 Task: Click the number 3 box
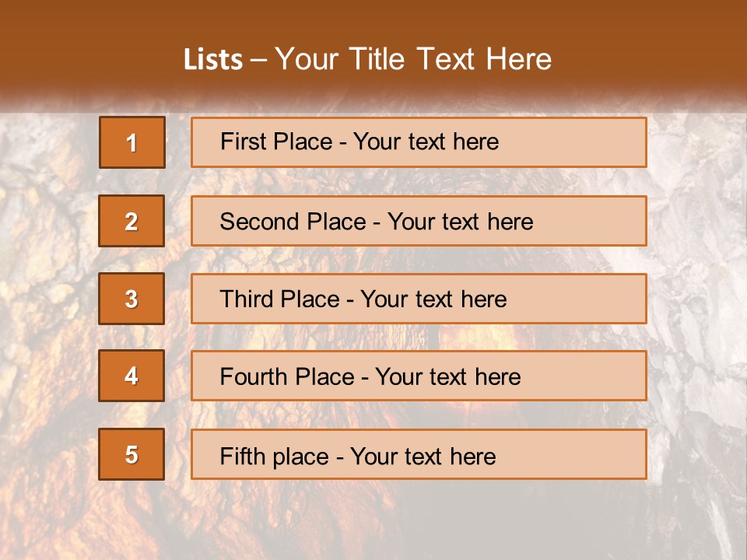(132, 299)
